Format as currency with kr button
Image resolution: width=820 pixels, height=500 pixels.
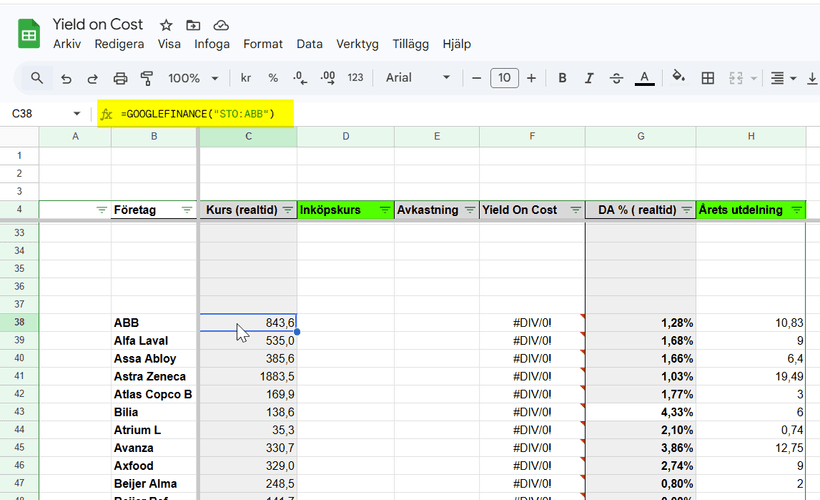click(x=246, y=78)
